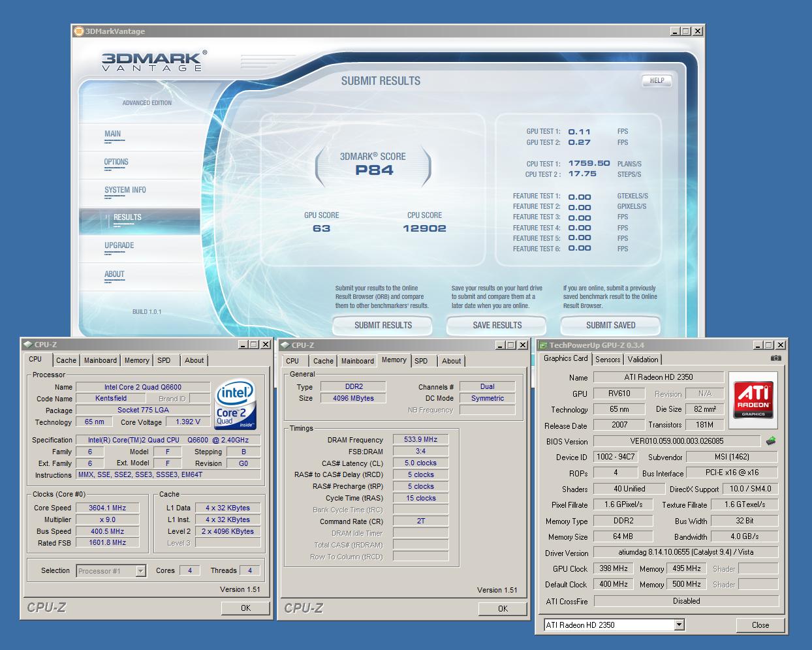Viewport: 812px width, 650px height.
Task: Click OK in the memory CPU-Z window
Action: click(x=503, y=608)
